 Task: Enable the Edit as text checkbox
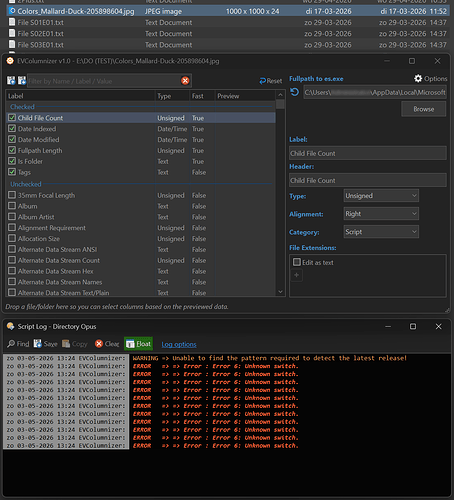pos(297,262)
